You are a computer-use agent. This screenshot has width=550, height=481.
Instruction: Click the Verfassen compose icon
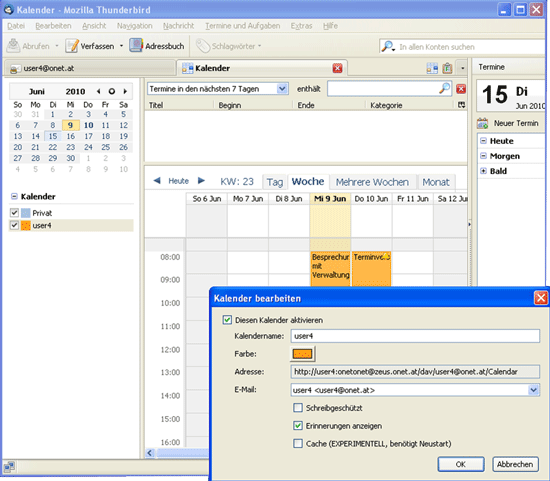pyautogui.click(x=72, y=46)
